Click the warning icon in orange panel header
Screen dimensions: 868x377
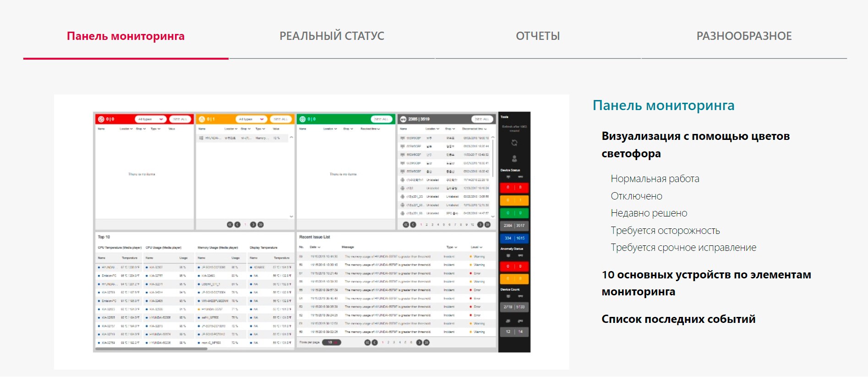tap(202, 119)
